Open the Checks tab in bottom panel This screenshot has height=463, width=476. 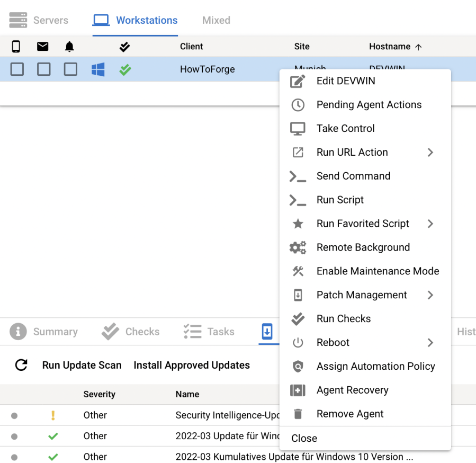coord(131,332)
